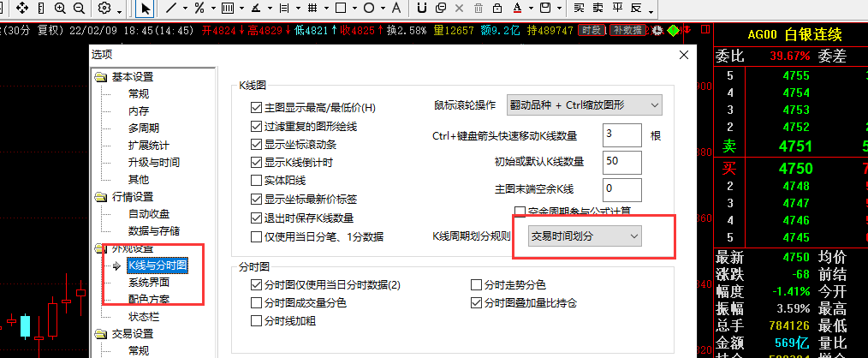Collapse the 基本设置 folder

[x=101, y=77]
